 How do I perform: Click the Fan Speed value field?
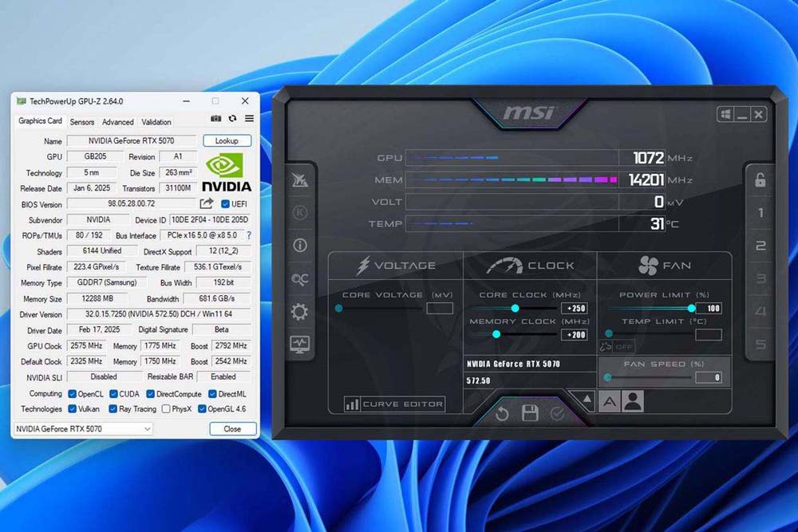pyautogui.click(x=709, y=377)
